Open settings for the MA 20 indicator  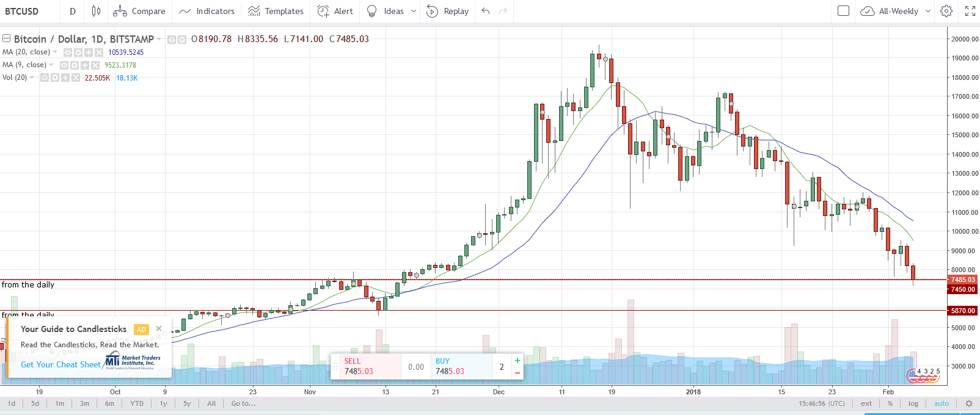(x=78, y=52)
